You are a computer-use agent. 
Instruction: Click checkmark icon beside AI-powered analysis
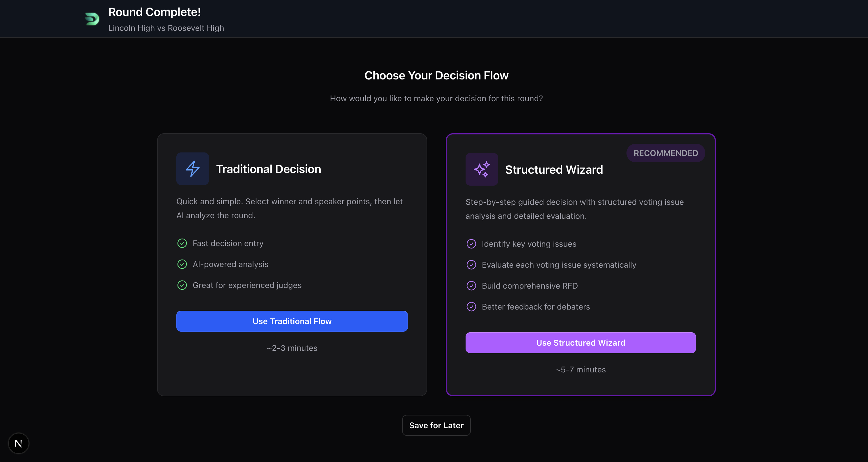point(182,264)
